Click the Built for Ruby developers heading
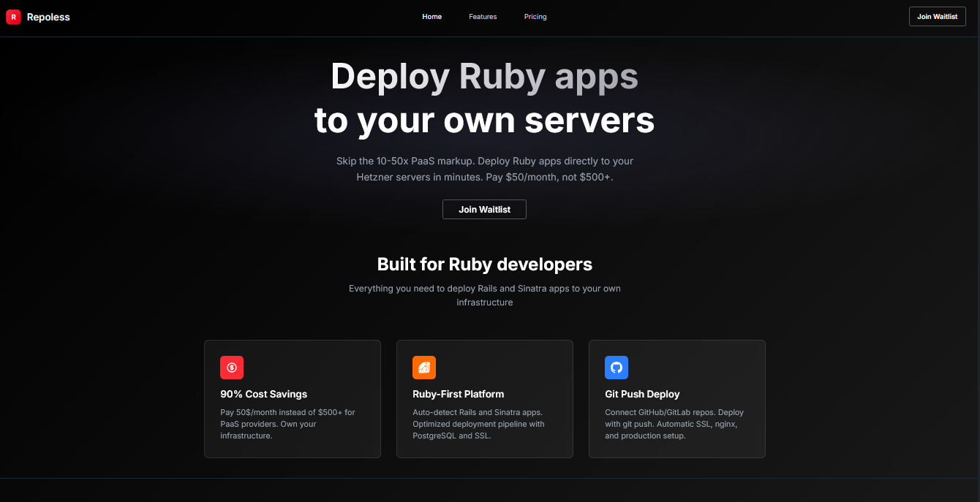This screenshot has width=980, height=502. 485,264
